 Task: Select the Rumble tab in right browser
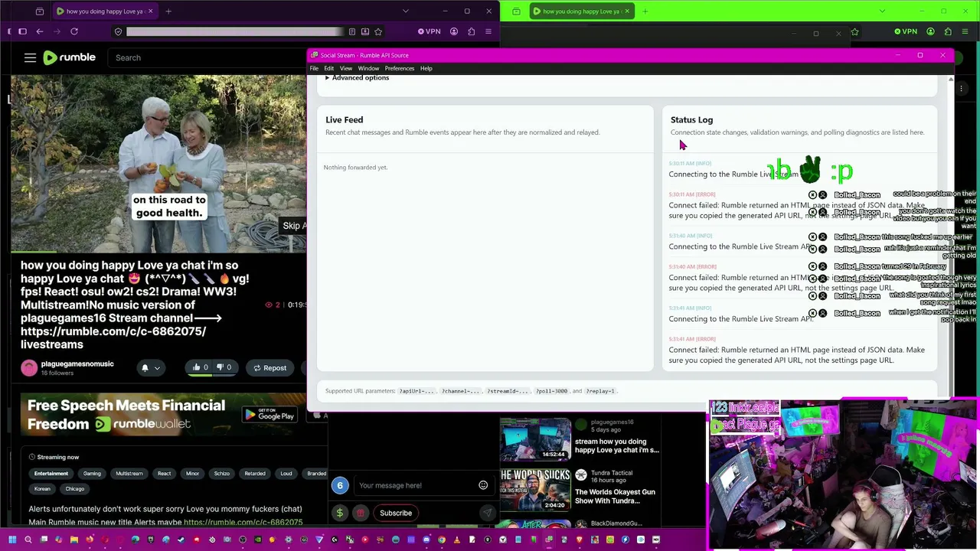click(582, 11)
